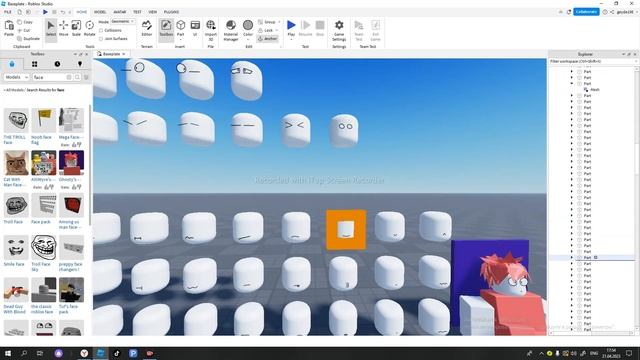Open the Yandex browser taskbar icon
640x360 pixels.
tap(84, 353)
